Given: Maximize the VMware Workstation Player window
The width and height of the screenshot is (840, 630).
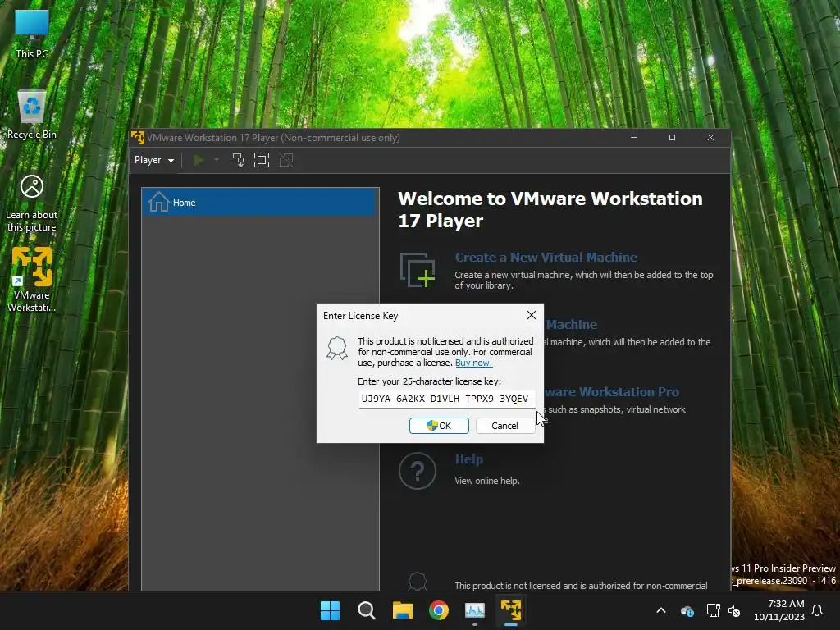Looking at the screenshot, I should click(673, 138).
